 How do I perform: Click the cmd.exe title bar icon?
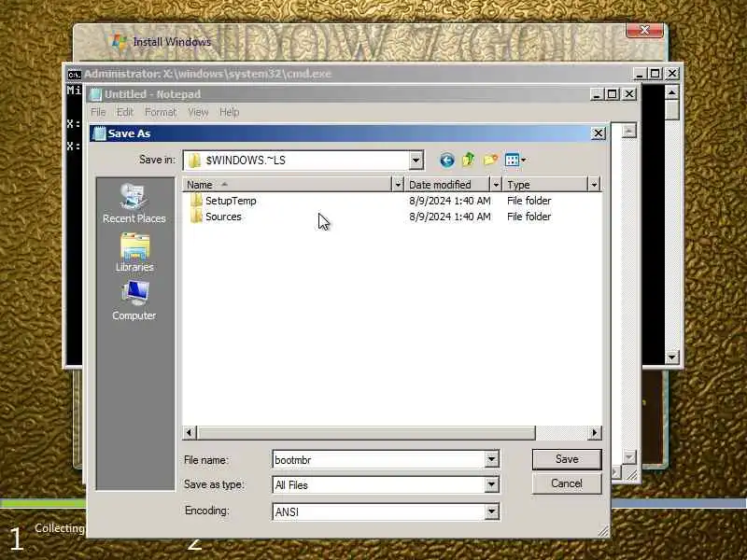click(75, 75)
